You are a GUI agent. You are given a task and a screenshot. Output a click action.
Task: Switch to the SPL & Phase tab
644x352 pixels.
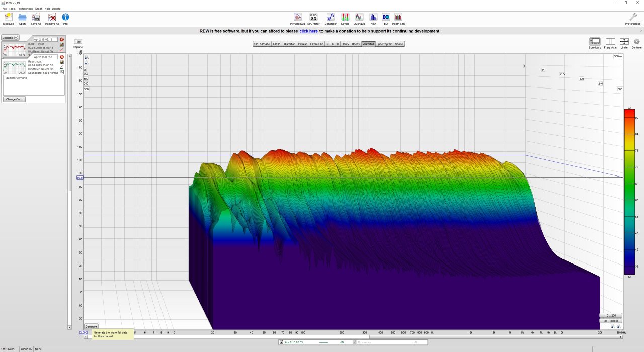262,44
